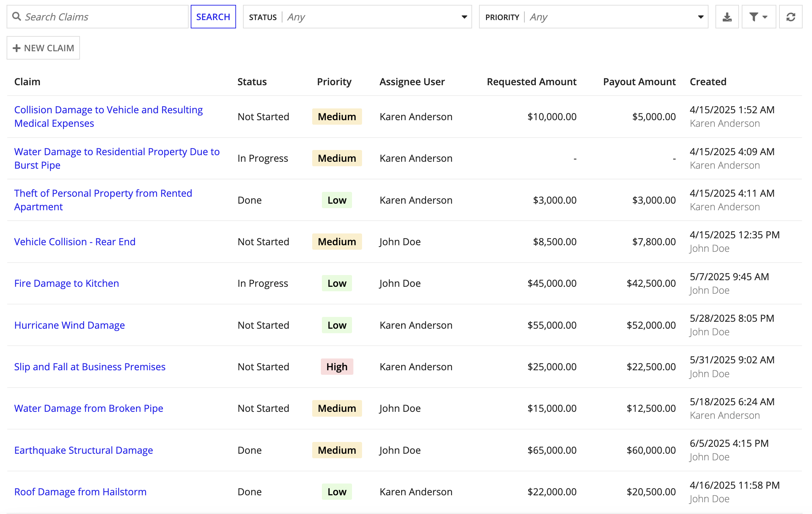Focus the Search Claims input field
This screenshot has width=812, height=514.
click(x=98, y=17)
